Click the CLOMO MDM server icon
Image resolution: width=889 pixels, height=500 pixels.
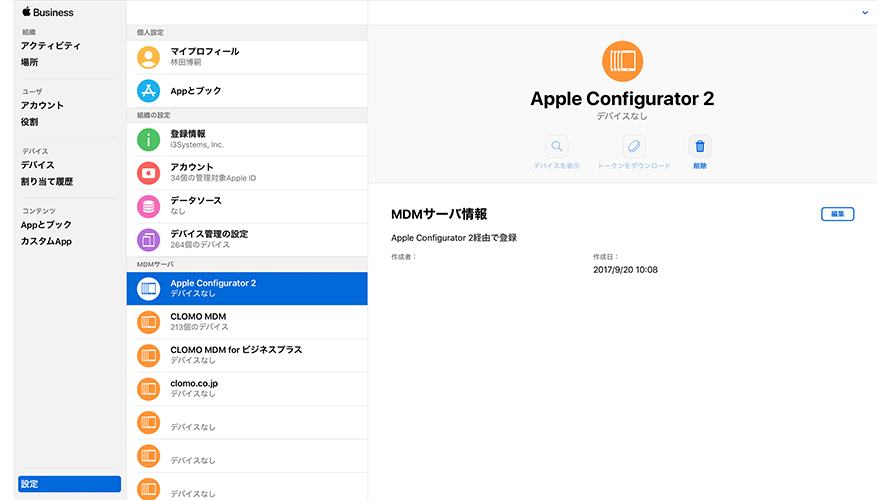coord(149,322)
